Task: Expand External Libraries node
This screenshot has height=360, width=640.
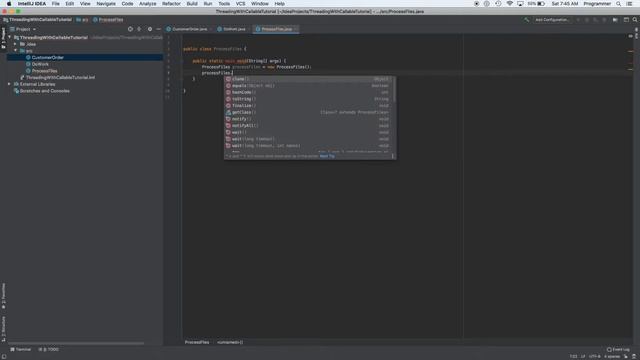Action: (x=9, y=84)
